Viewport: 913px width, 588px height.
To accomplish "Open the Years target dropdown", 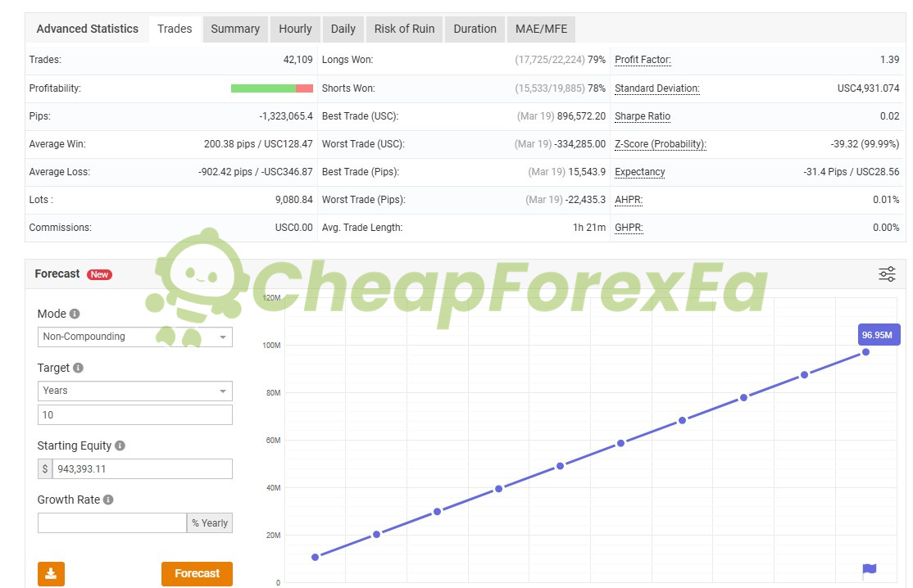I will pyautogui.click(x=135, y=391).
